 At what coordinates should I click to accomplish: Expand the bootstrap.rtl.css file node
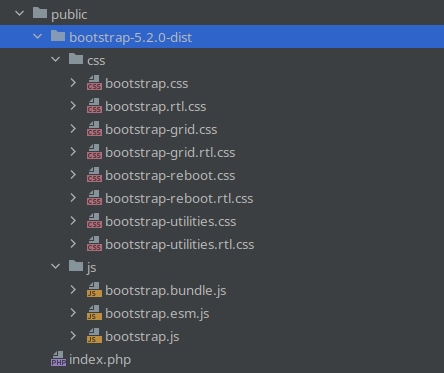click(x=73, y=106)
